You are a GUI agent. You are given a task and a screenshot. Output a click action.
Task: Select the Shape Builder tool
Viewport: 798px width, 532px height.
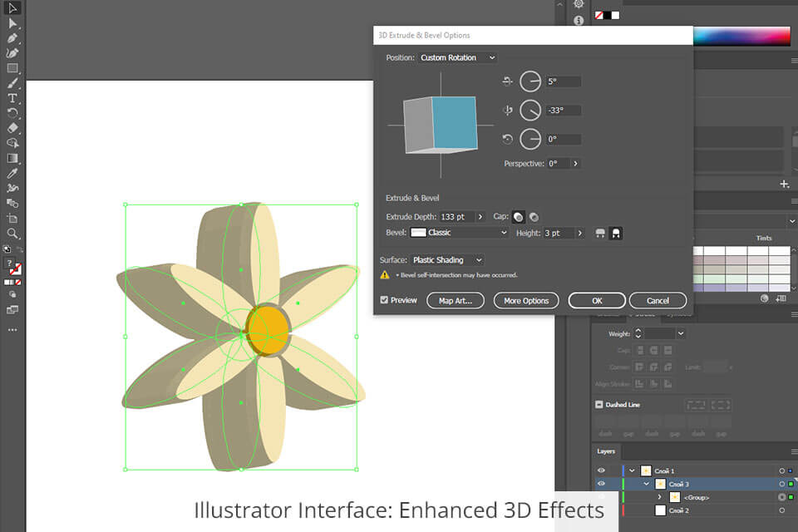[12, 143]
